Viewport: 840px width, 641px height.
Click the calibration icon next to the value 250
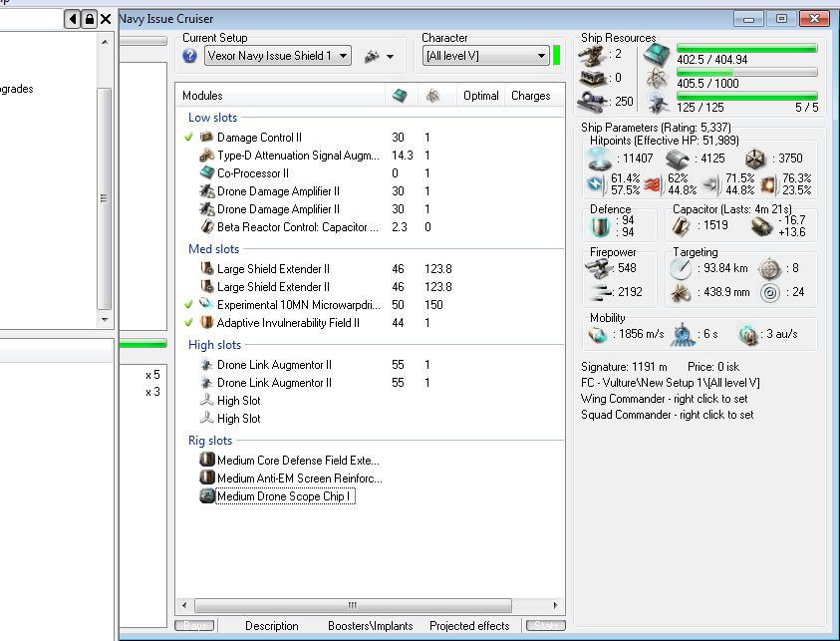point(593,102)
